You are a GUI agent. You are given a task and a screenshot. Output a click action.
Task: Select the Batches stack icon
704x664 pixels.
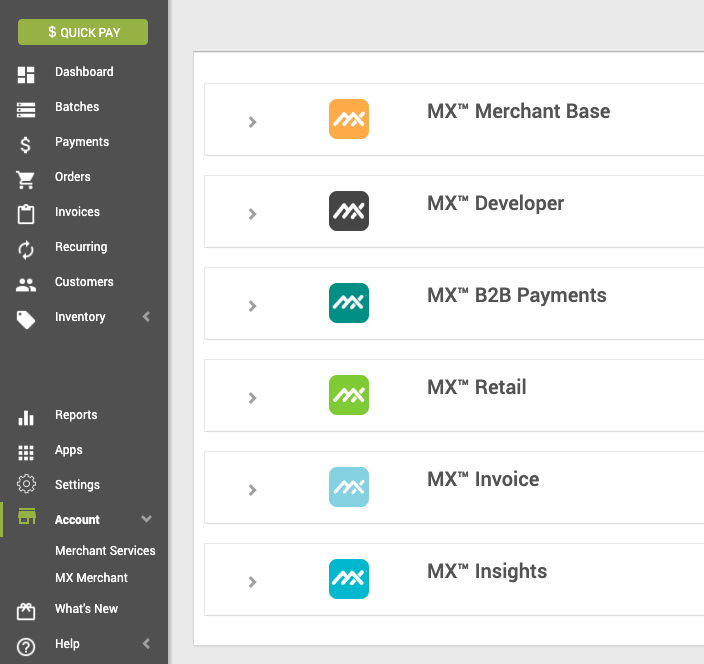[26, 110]
